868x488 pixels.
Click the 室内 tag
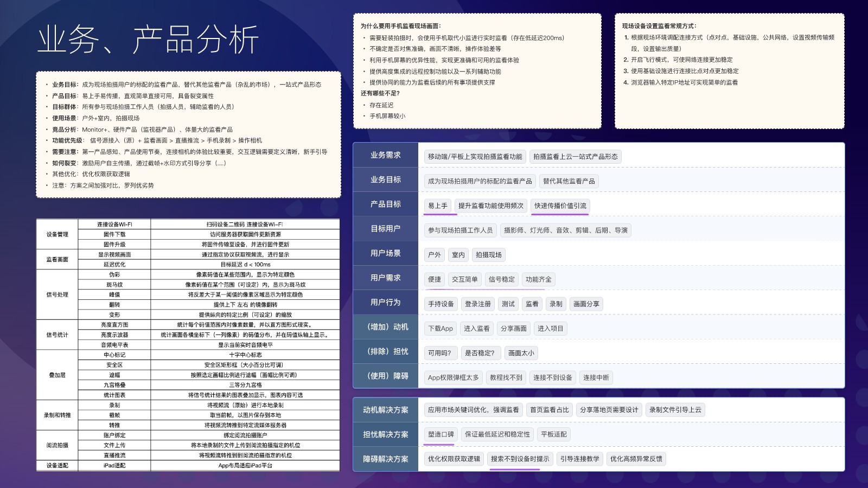pyautogui.click(x=458, y=255)
